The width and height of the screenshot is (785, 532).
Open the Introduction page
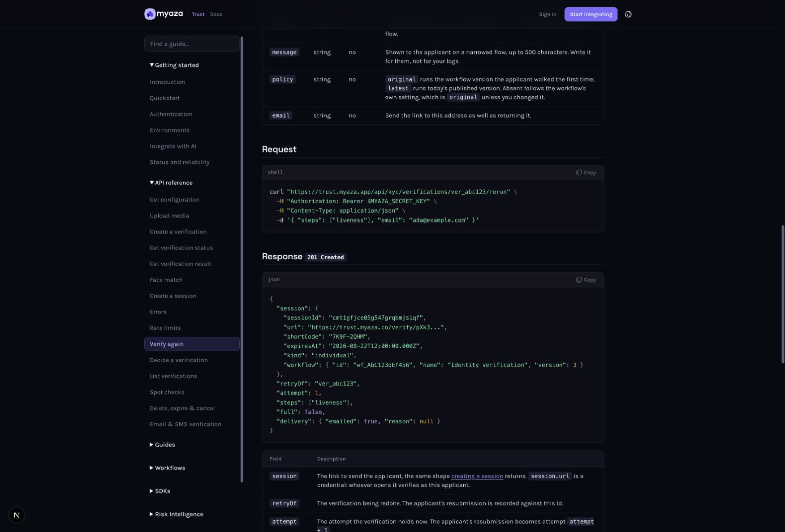[x=167, y=82]
